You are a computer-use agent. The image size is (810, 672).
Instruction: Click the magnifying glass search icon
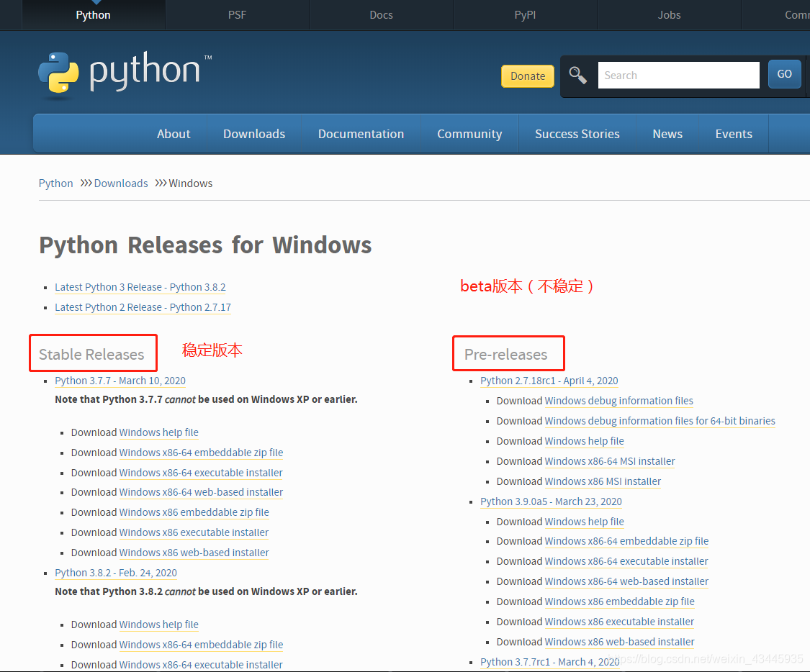(577, 76)
